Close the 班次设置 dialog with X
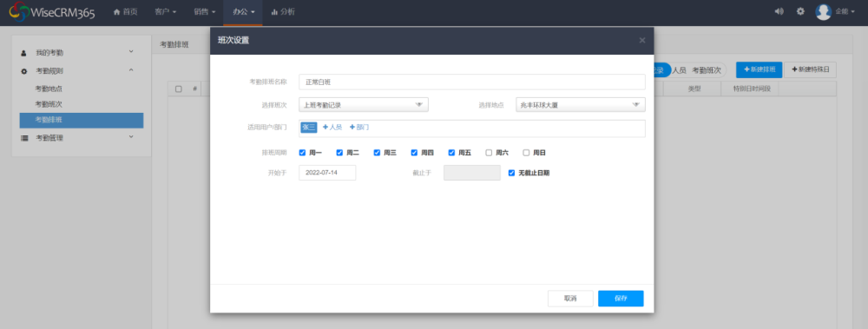 (642, 40)
